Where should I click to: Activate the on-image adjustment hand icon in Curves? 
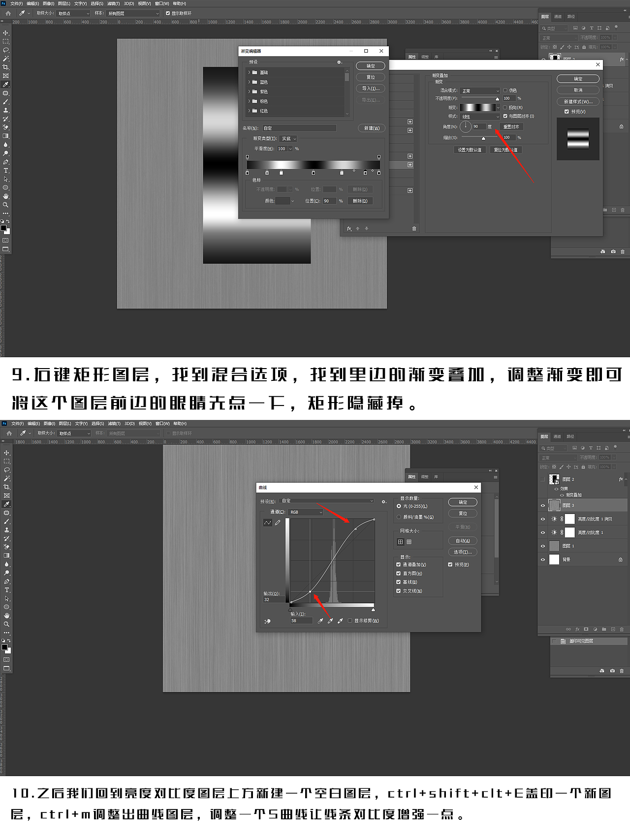[268, 621]
